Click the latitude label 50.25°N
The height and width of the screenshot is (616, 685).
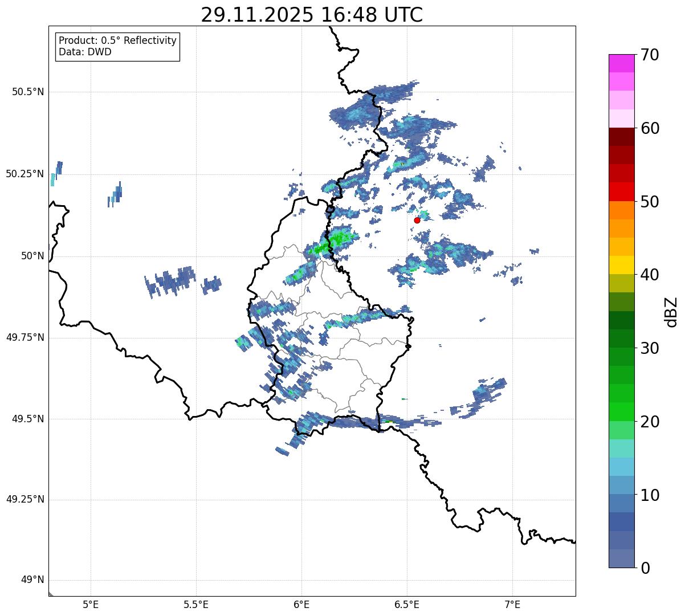coord(25,174)
